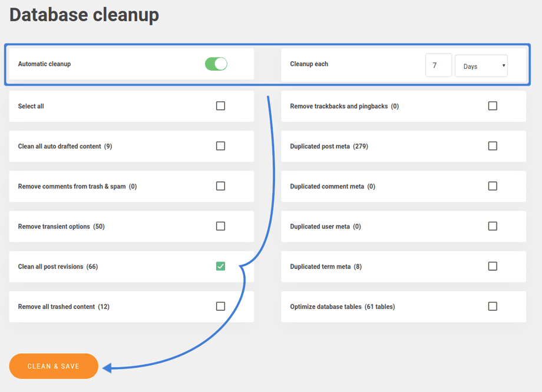Screen dimensions: 542x392
Task: Tick the Duplicated comment meta checkbox
Action: click(493, 186)
